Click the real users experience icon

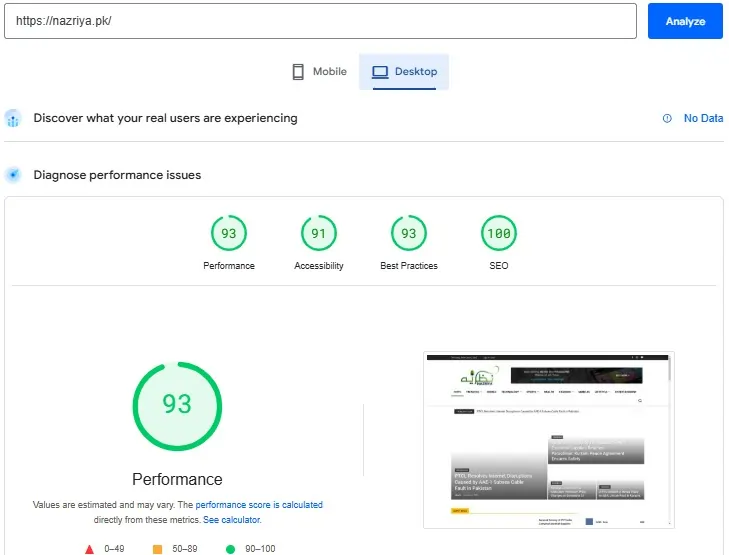[13, 119]
